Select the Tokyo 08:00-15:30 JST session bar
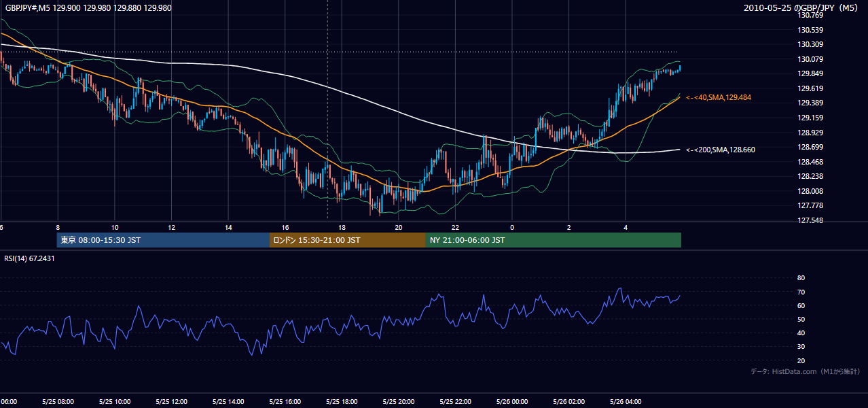 click(x=163, y=240)
